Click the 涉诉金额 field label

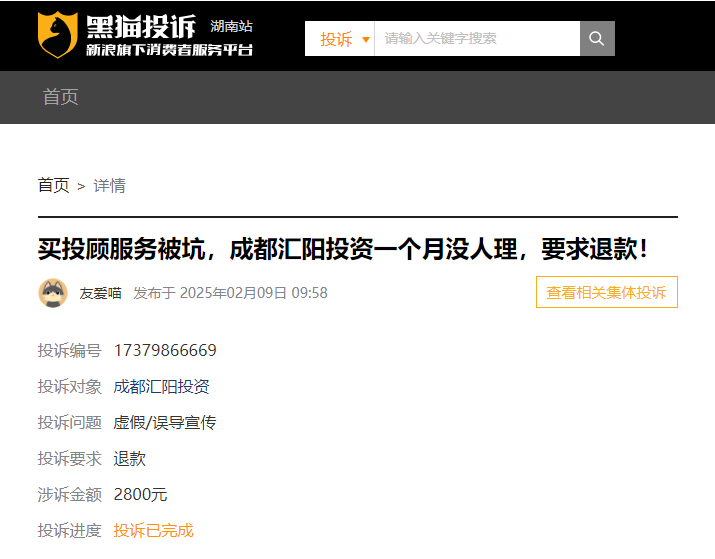[69, 495]
